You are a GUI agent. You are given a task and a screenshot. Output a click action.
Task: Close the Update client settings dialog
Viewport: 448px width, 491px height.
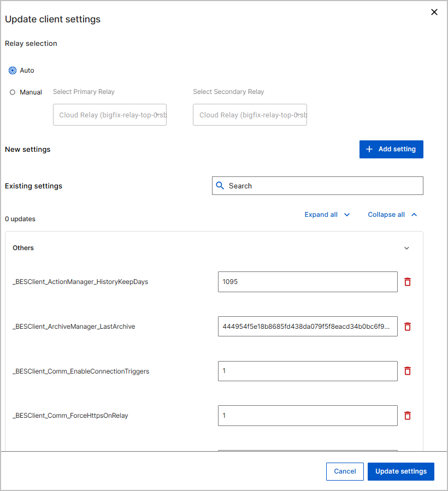tap(434, 12)
